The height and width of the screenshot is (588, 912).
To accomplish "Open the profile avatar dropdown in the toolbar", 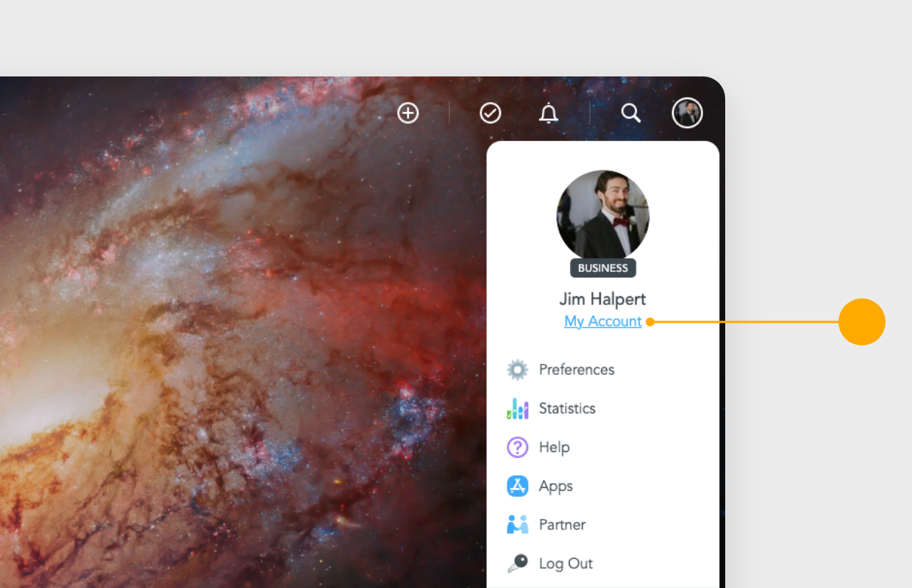I will click(687, 113).
